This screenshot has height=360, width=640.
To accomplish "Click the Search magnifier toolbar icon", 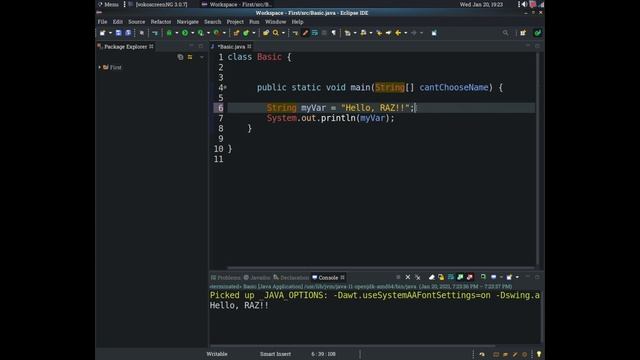I will [x=276, y=33].
